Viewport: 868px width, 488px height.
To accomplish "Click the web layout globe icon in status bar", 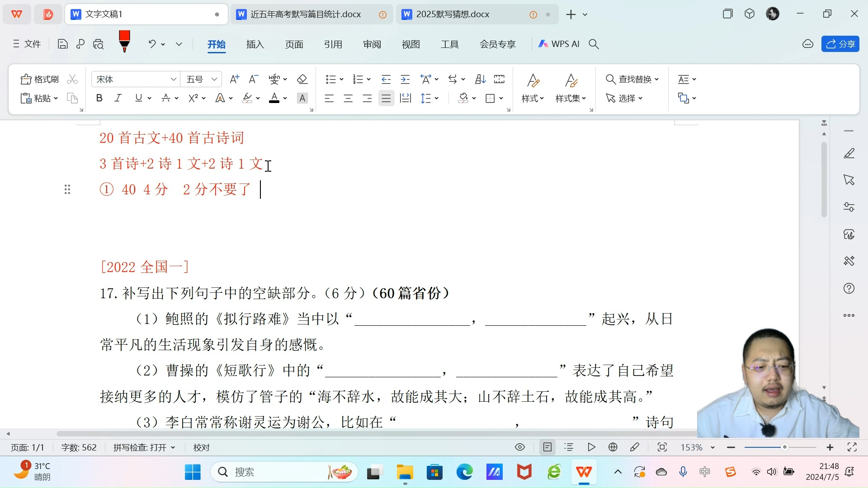I will tap(613, 447).
